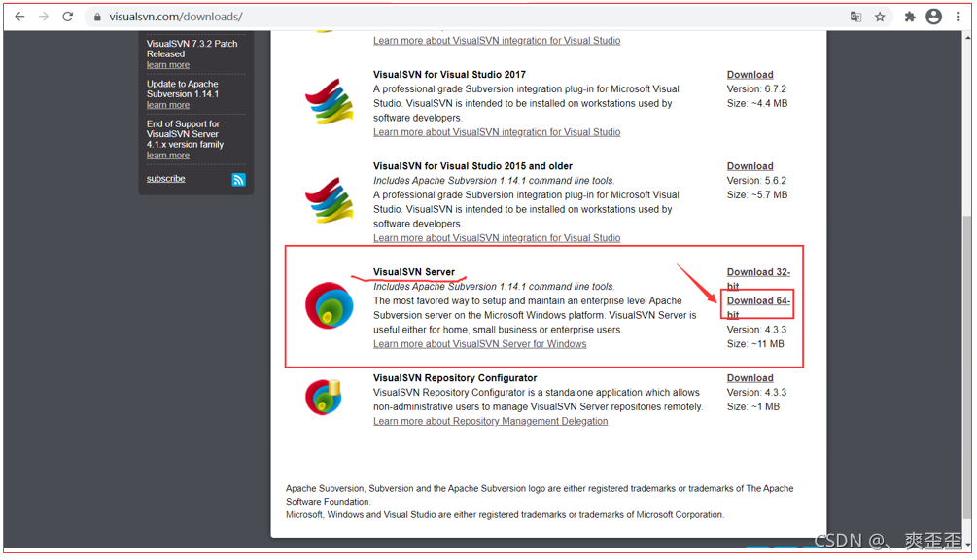Viewport: 977px width, 560px height.
Task: Open the translate page icon
Action: pyautogui.click(x=855, y=17)
